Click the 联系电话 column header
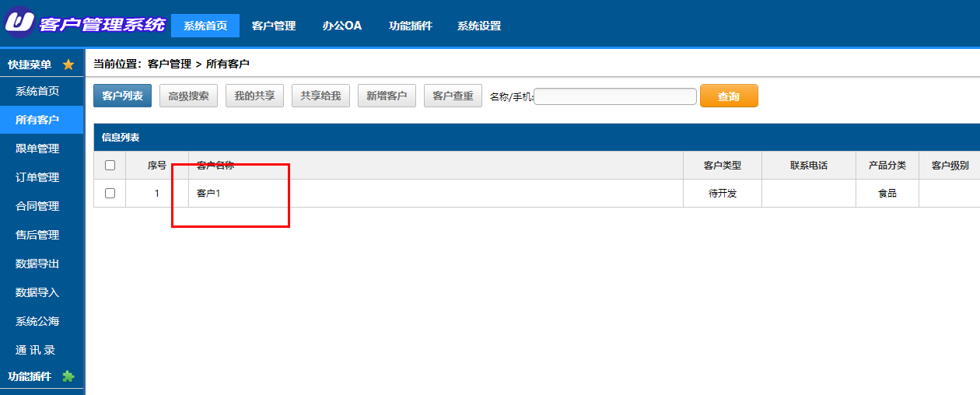Image resolution: width=980 pixels, height=395 pixels. point(809,166)
